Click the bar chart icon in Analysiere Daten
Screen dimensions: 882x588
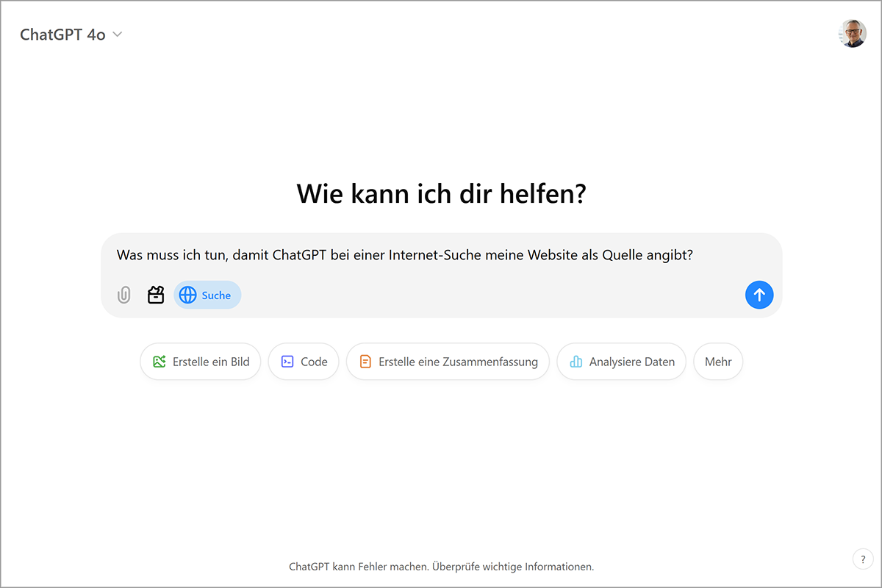576,362
